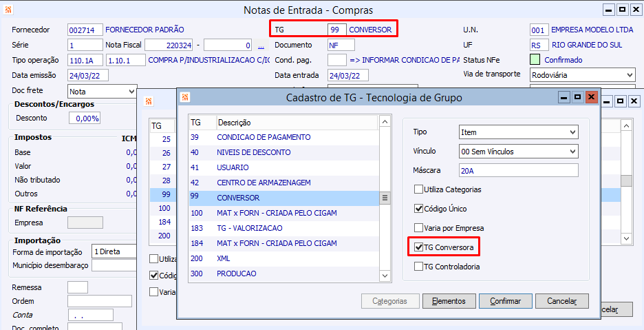Open the Tipo dropdown showing Item

(x=518, y=132)
